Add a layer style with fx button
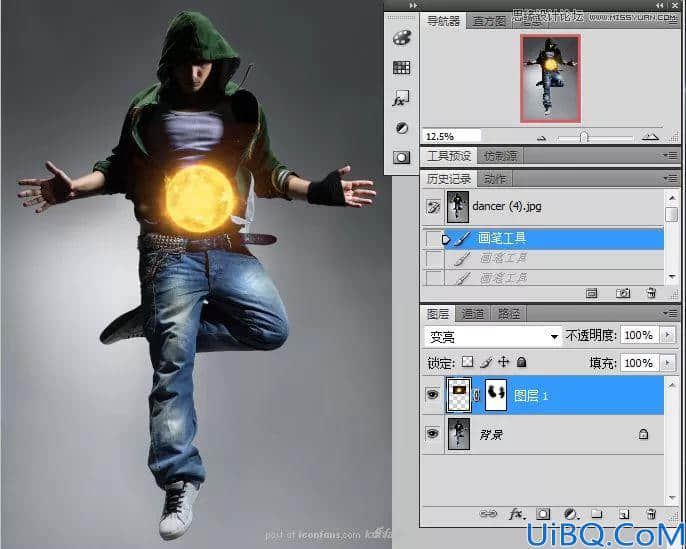 point(516,514)
